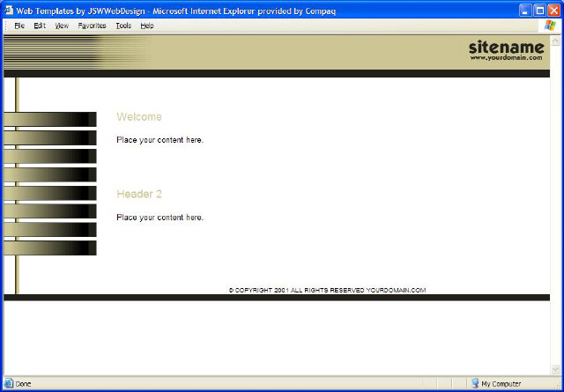
Task: Open the Tools menu
Action: click(x=123, y=26)
